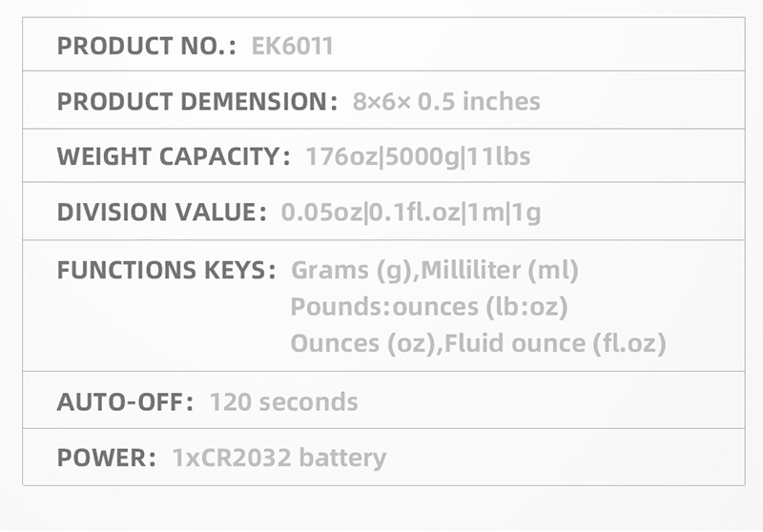The image size is (763, 532).
Task: Click the Milliliter (ml) function text
Action: click(500, 270)
